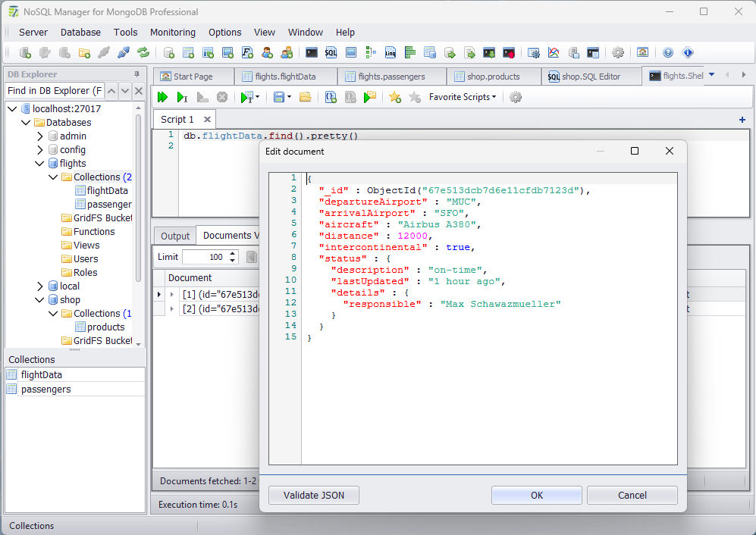This screenshot has width=756, height=535.
Task: Click the blue Connect plug icon
Action: [x=124, y=52]
